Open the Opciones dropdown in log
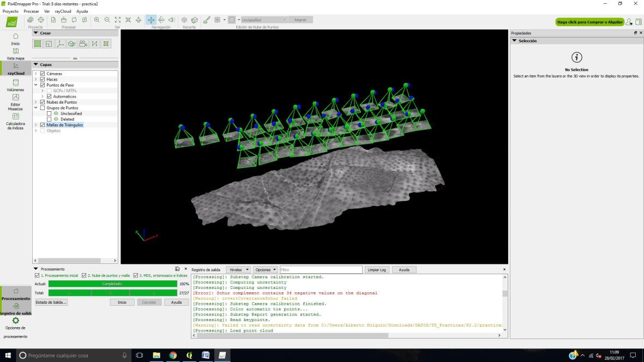The width and height of the screenshot is (644, 362). tap(266, 270)
